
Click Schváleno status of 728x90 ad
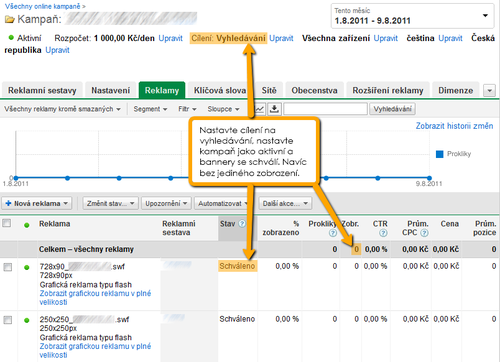tap(237, 266)
